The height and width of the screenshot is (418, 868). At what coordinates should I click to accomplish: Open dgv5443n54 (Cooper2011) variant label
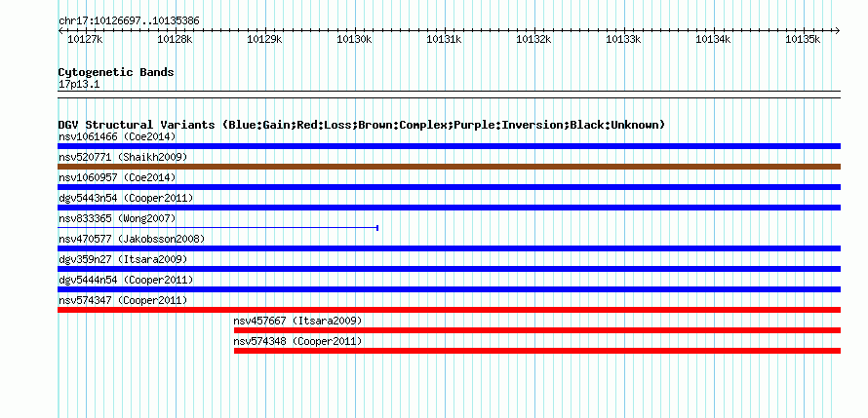[x=126, y=198]
